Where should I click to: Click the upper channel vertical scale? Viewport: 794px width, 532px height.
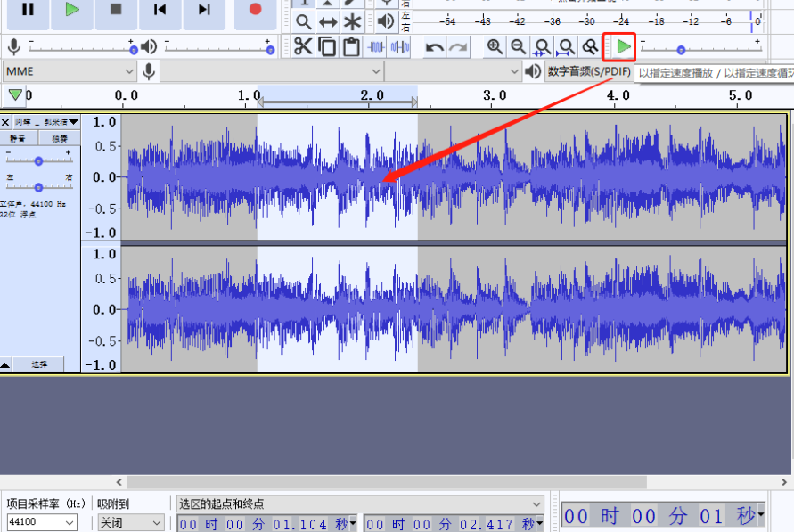[102, 176]
